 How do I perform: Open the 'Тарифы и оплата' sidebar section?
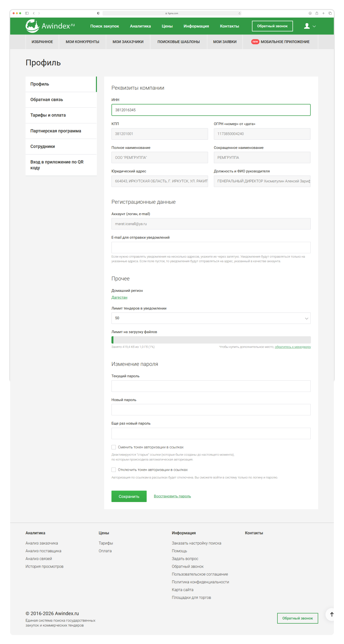48,115
